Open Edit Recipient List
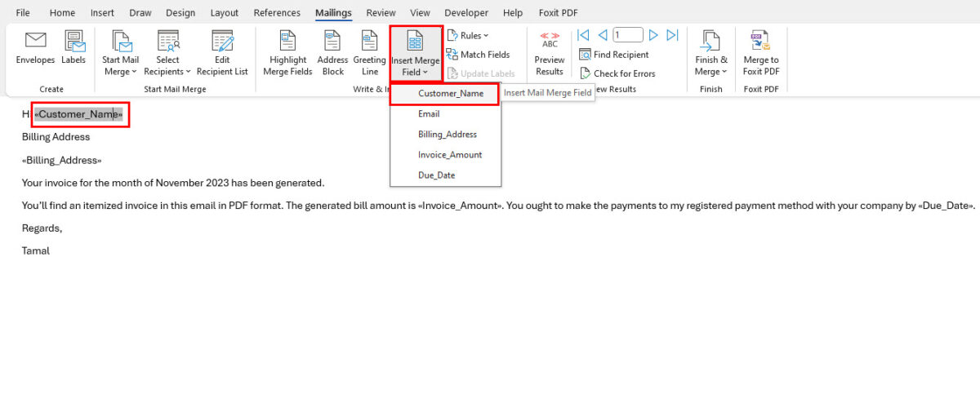 tap(221, 54)
